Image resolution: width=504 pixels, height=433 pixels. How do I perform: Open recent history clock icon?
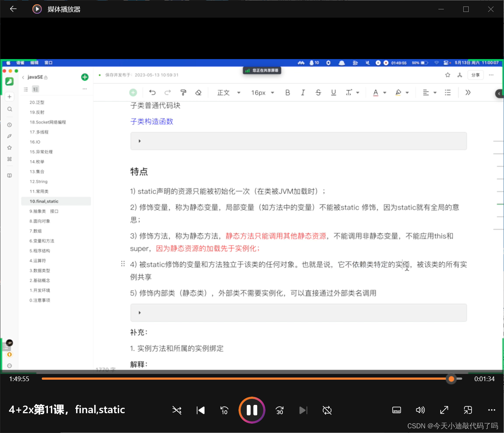[x=10, y=125]
